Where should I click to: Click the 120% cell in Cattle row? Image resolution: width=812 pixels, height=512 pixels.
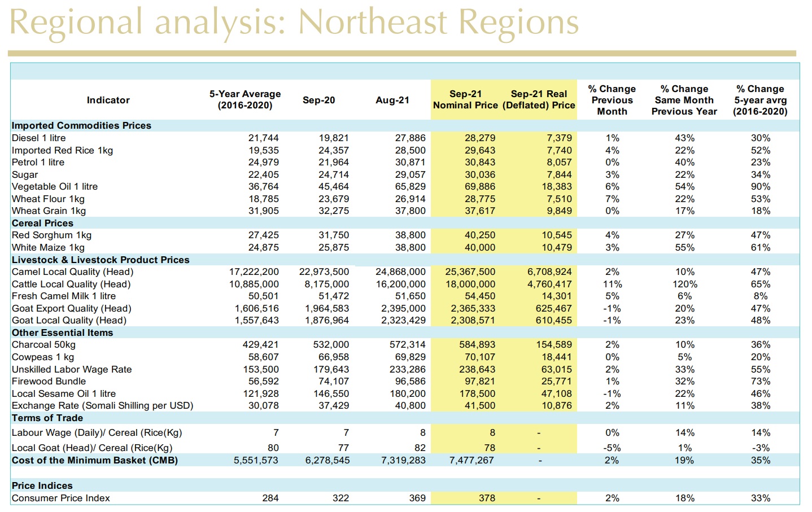(x=684, y=284)
